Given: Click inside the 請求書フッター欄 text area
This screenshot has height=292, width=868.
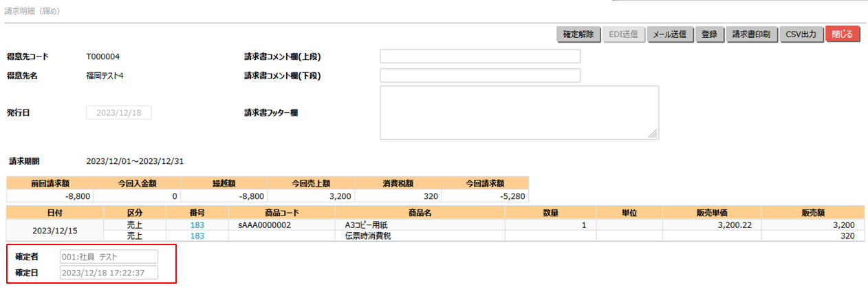Looking at the screenshot, I should [x=519, y=112].
